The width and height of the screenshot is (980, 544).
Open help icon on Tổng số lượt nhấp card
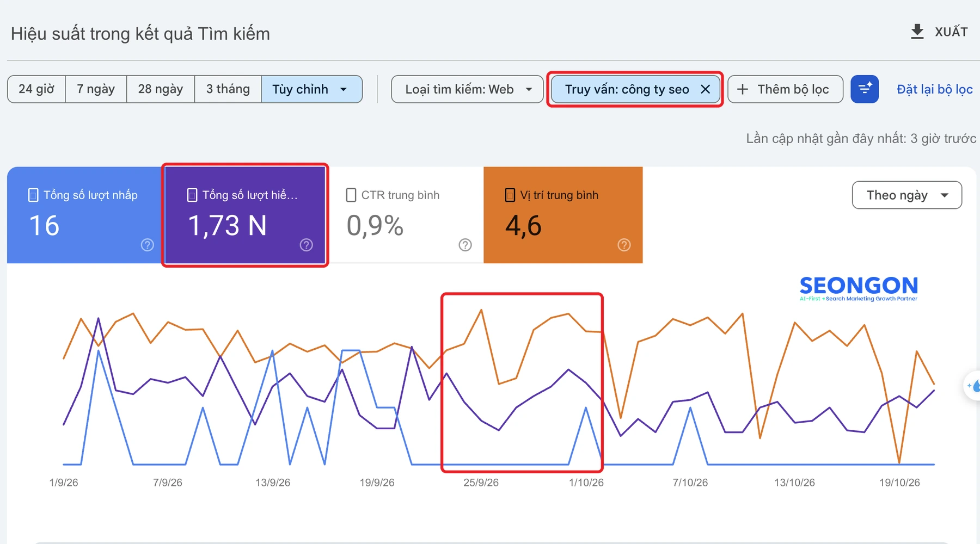tap(147, 245)
